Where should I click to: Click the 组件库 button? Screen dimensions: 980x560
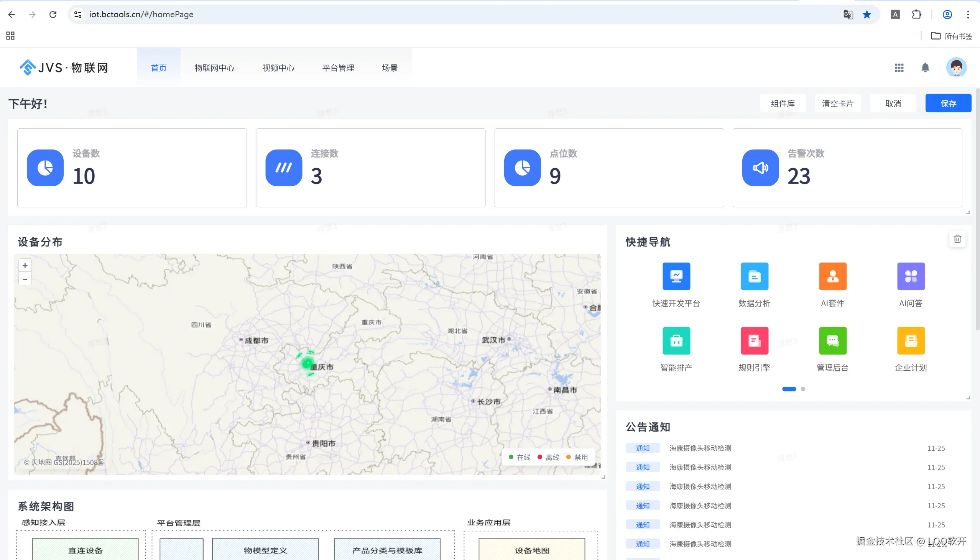782,103
